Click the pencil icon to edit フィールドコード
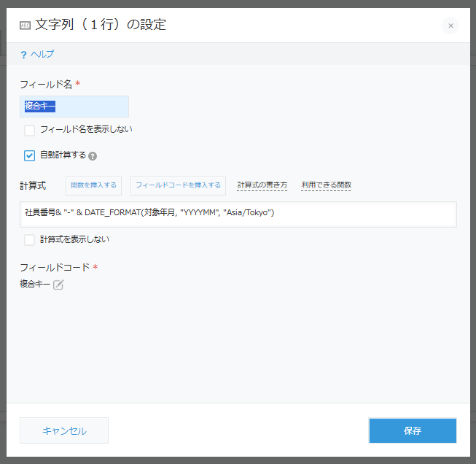The width and height of the screenshot is (476, 464). click(58, 285)
